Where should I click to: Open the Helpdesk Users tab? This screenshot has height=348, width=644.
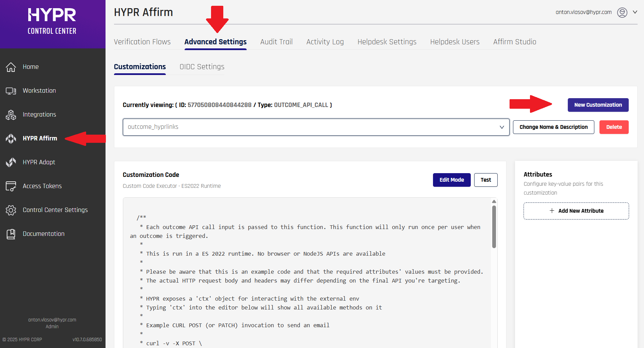(x=455, y=42)
